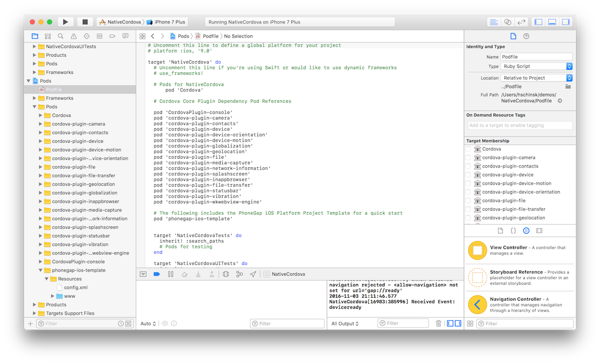The height and width of the screenshot is (364, 600).
Task: Expand the NativeCordovaUITests folder
Action: click(34, 46)
